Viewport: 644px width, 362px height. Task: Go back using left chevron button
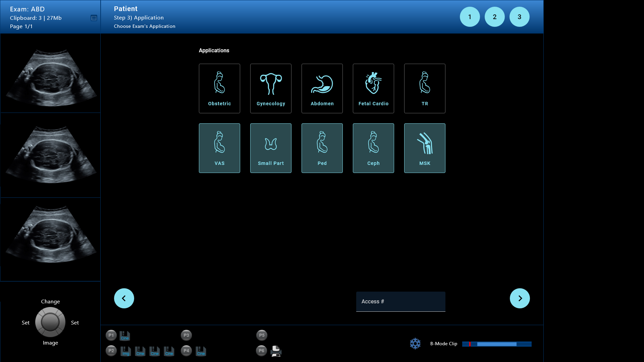(x=124, y=298)
